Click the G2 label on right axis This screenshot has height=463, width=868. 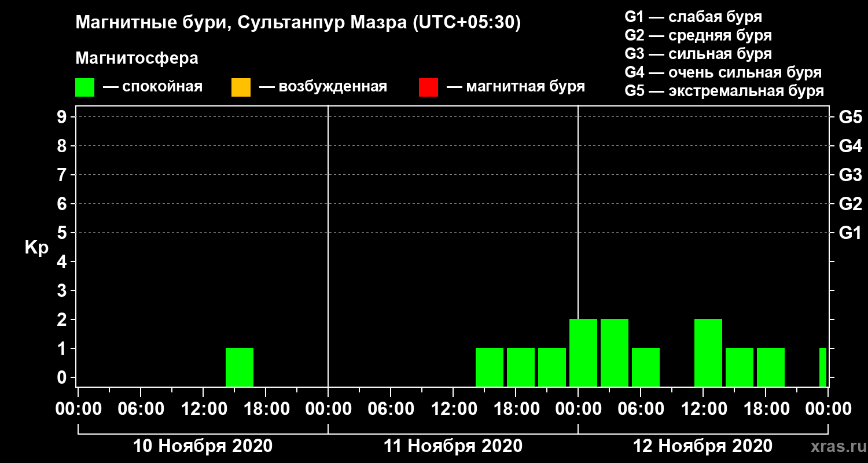click(x=850, y=204)
